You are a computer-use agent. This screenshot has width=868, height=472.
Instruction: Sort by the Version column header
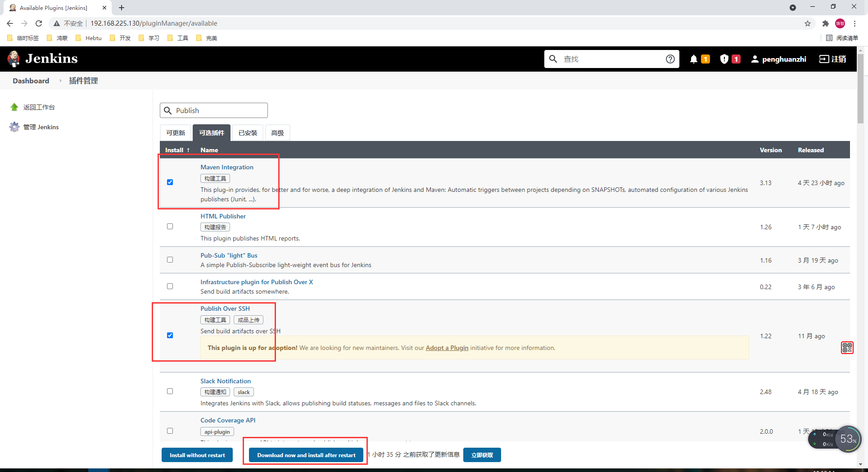click(x=771, y=150)
